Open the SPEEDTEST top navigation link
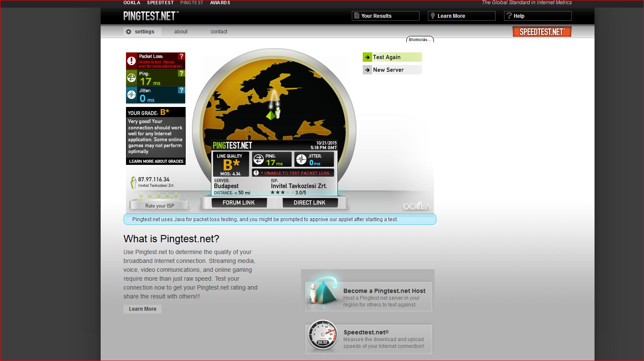Viewport: 644px width, 361px height. pyautogui.click(x=160, y=3)
